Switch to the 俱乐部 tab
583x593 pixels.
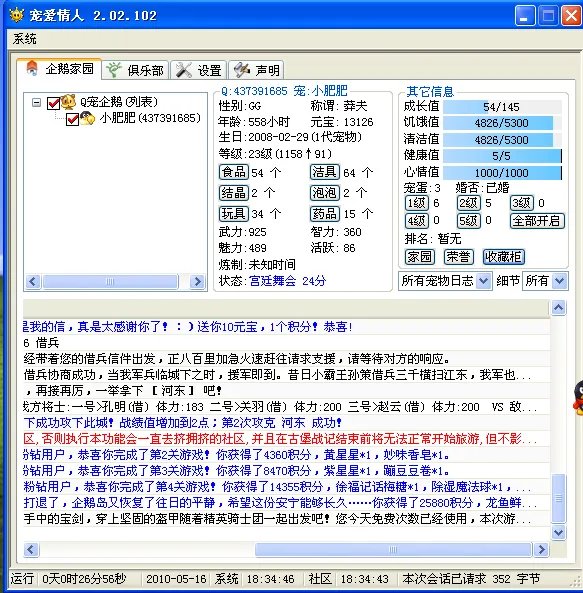tap(135, 70)
